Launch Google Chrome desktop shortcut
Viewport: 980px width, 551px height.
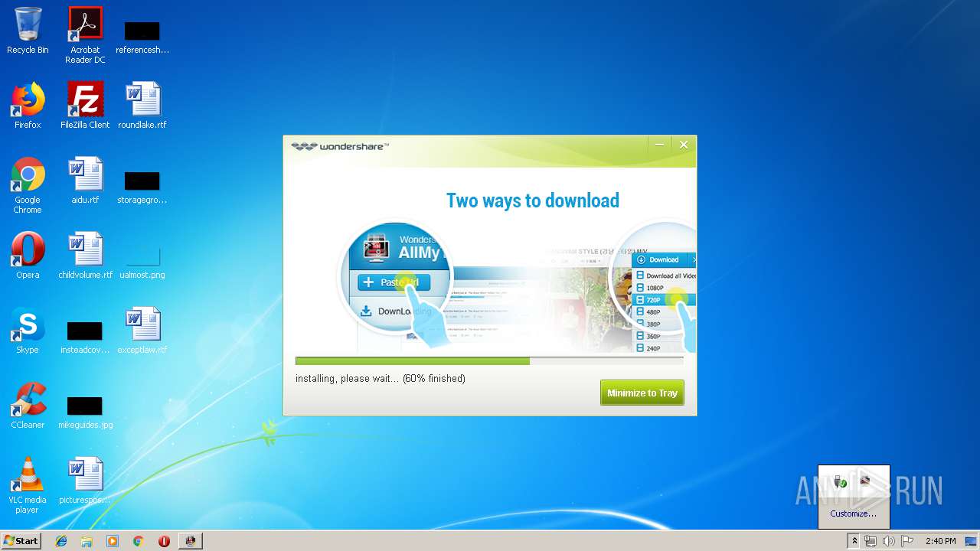(x=28, y=185)
